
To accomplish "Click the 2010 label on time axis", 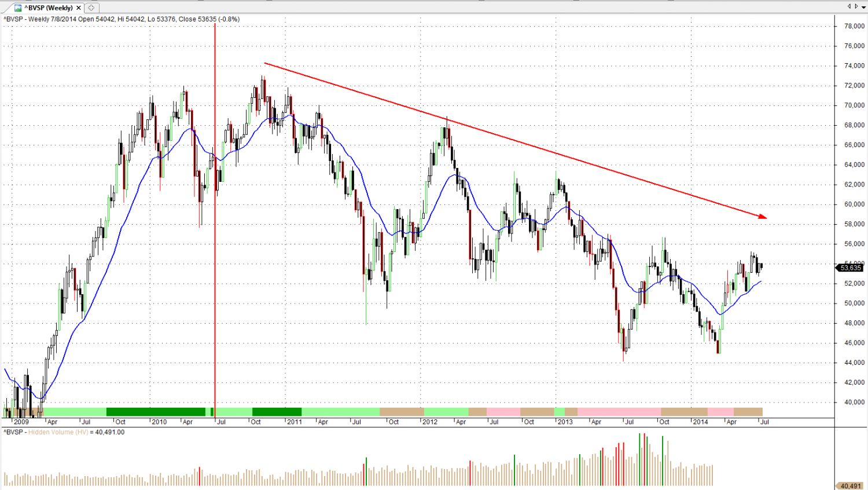I will tap(159, 422).
